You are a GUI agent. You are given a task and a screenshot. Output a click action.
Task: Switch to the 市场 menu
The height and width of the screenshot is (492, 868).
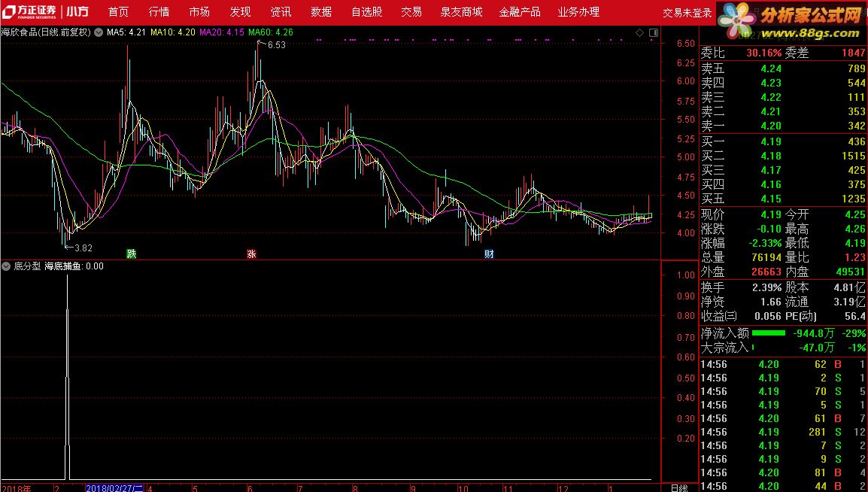point(199,11)
